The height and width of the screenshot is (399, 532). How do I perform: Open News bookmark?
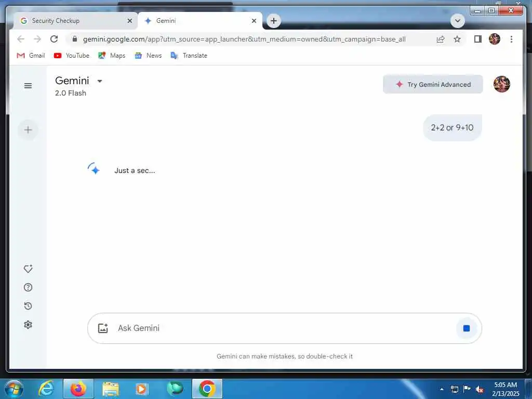tap(148, 55)
